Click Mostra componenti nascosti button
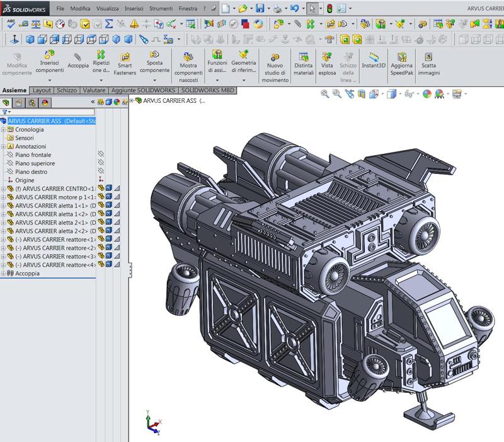 188,69
